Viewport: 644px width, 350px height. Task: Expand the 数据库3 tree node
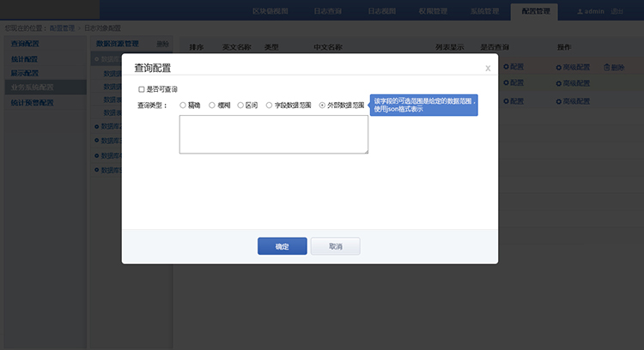pyautogui.click(x=96, y=141)
